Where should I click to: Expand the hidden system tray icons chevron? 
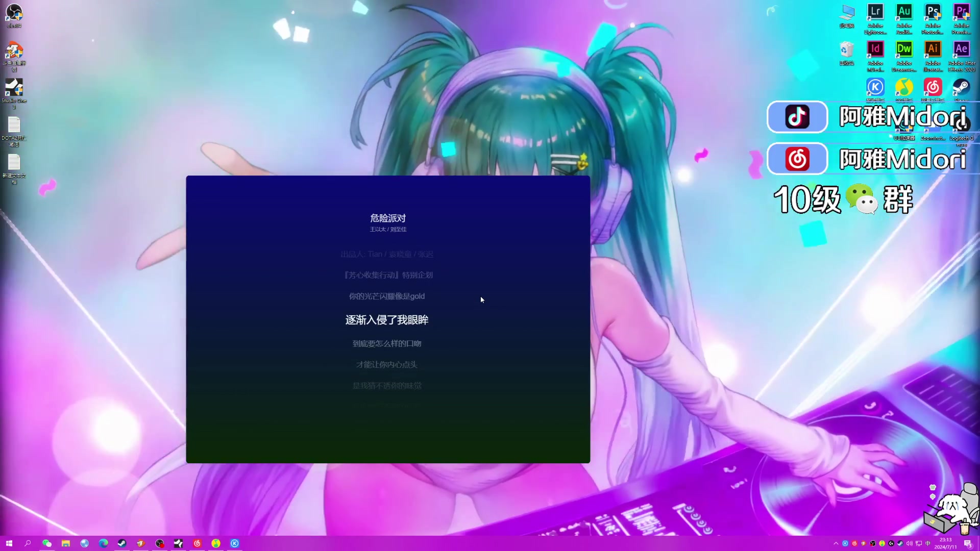tap(836, 543)
